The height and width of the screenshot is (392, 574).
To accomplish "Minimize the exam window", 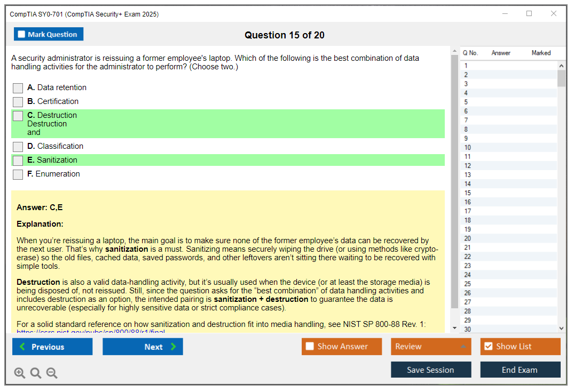I will pos(505,13).
